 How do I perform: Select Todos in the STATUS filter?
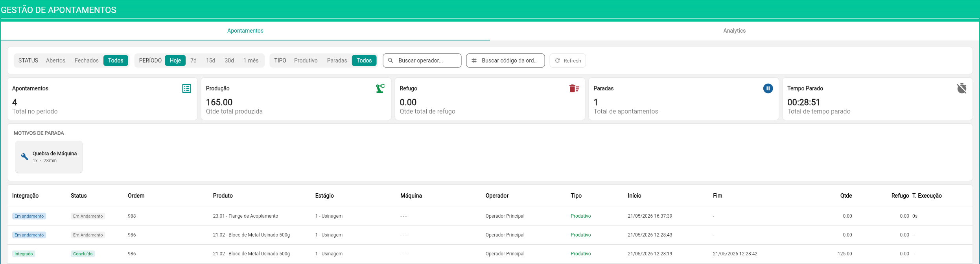[x=116, y=60]
